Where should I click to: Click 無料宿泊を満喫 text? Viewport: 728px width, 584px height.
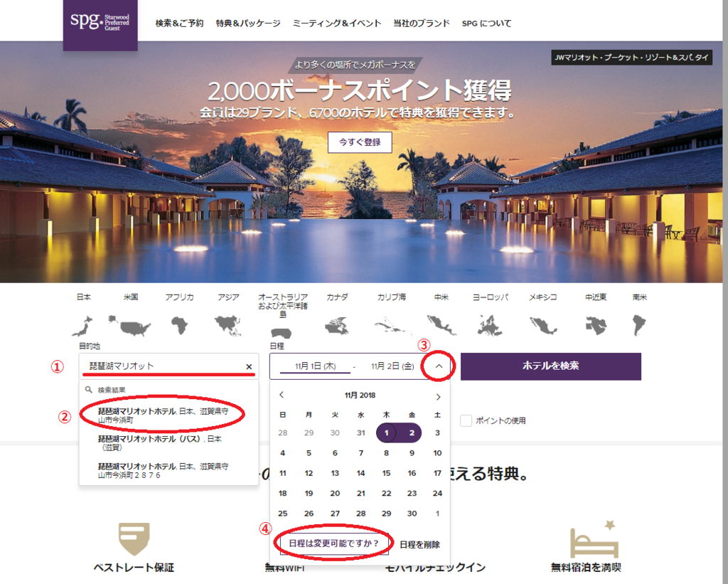(x=586, y=568)
